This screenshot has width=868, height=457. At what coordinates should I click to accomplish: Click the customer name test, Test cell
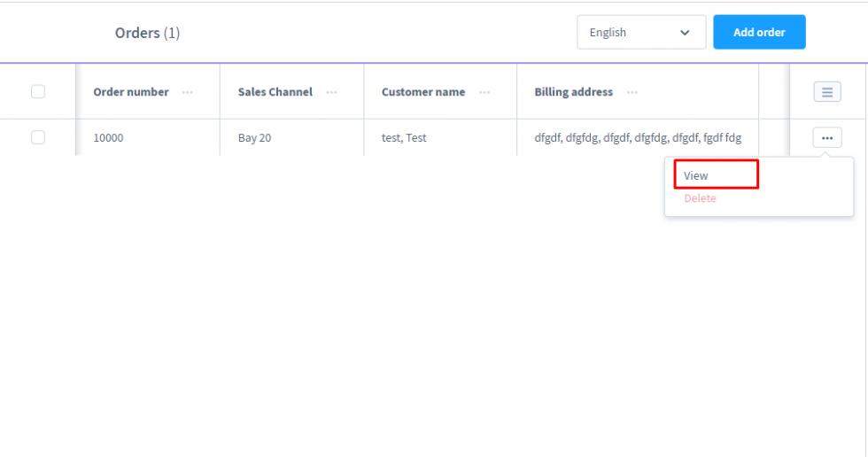pos(404,138)
